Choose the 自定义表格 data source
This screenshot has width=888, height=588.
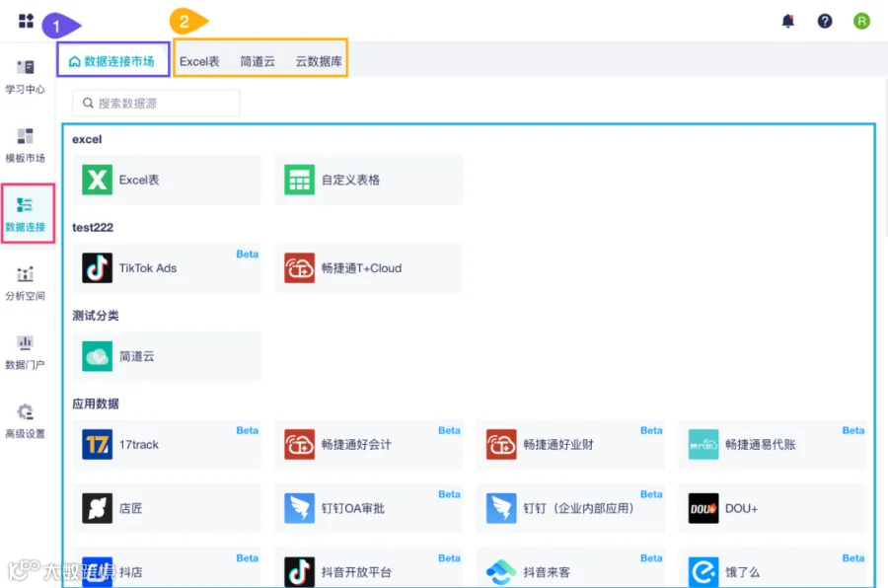pos(369,180)
